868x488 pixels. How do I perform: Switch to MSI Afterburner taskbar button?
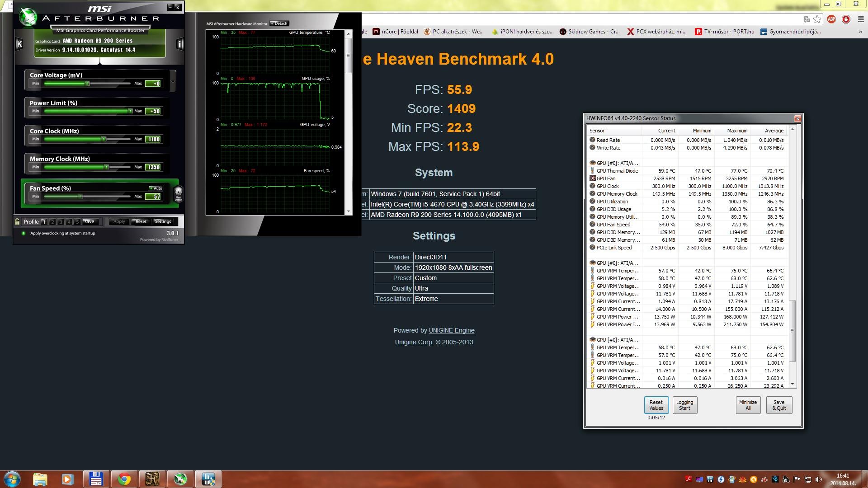180,479
